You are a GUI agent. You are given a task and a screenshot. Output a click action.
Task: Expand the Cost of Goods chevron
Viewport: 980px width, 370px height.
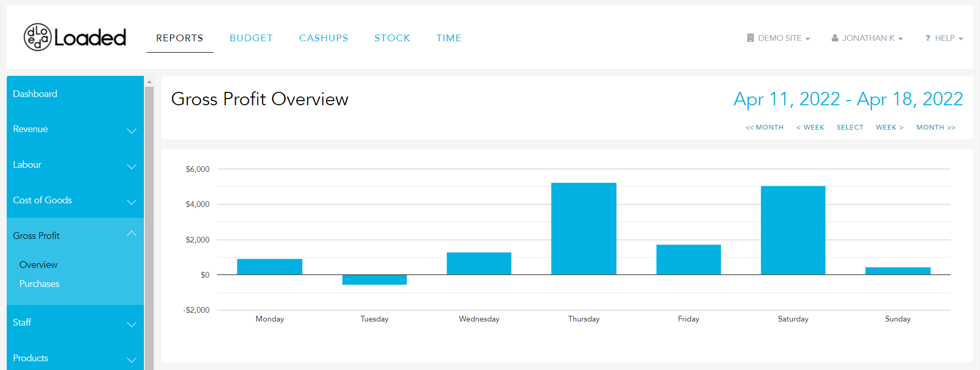pos(132,202)
